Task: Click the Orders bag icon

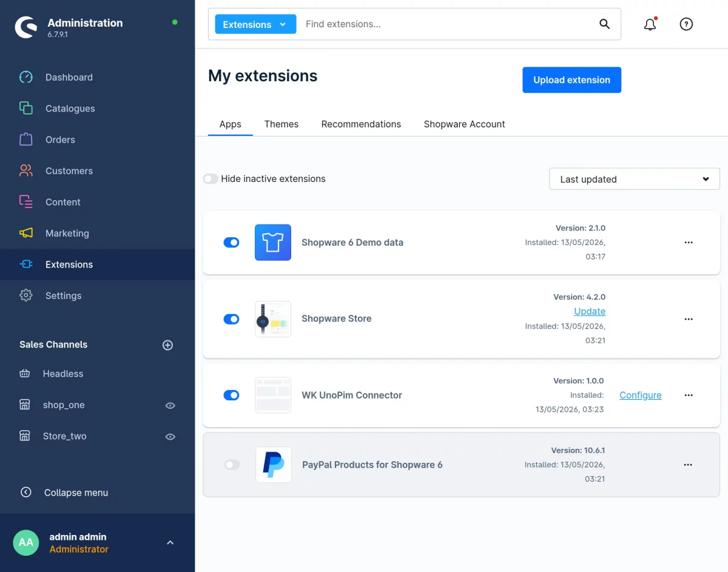Action: pyautogui.click(x=26, y=140)
